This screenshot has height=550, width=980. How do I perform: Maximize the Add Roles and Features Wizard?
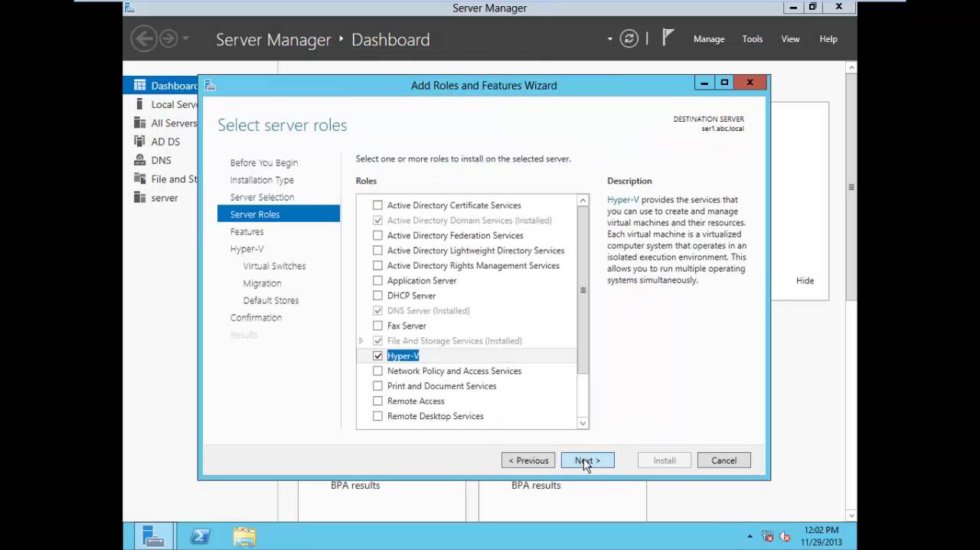(724, 83)
